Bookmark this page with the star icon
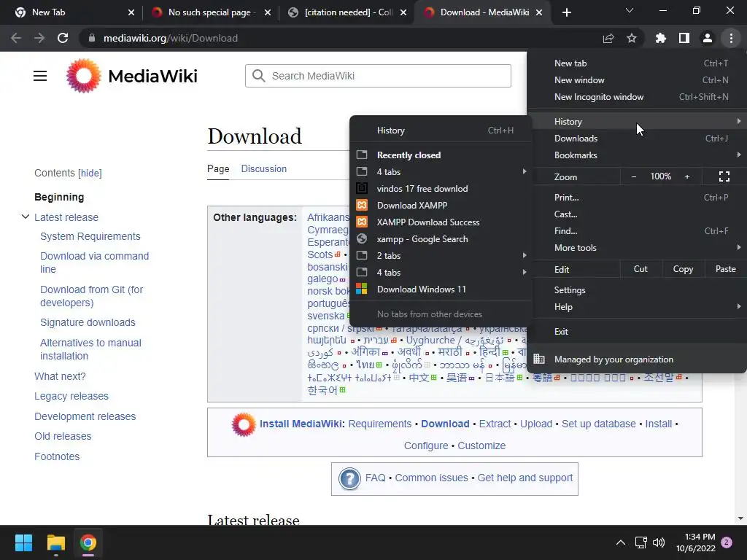747x560 pixels. coord(632,38)
